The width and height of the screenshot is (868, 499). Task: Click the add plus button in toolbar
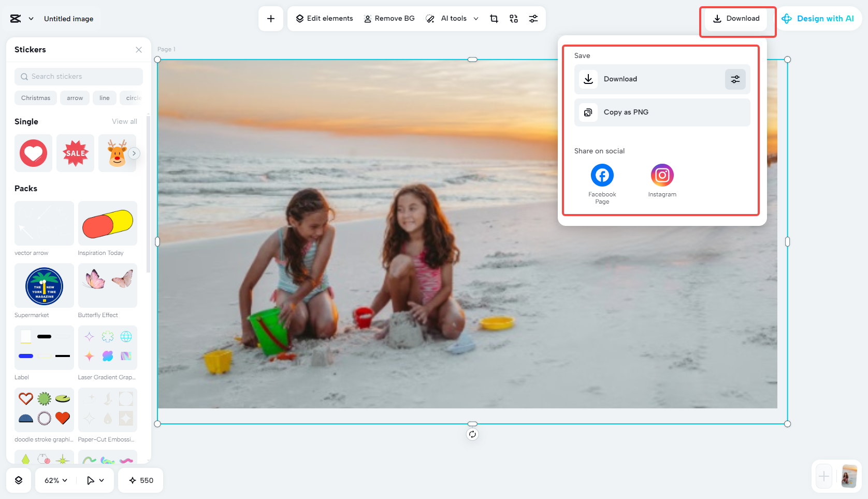point(271,19)
